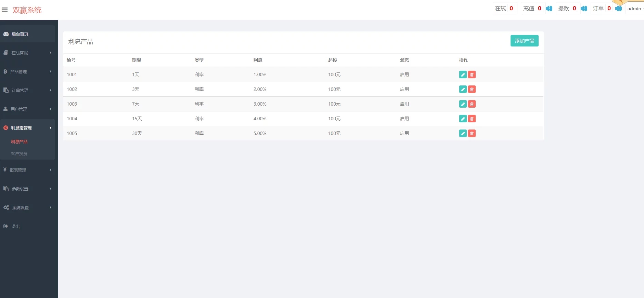Screen dimensions: 644x298
Task: Delete product 1002 using the trash icon
Action: pos(472,89)
